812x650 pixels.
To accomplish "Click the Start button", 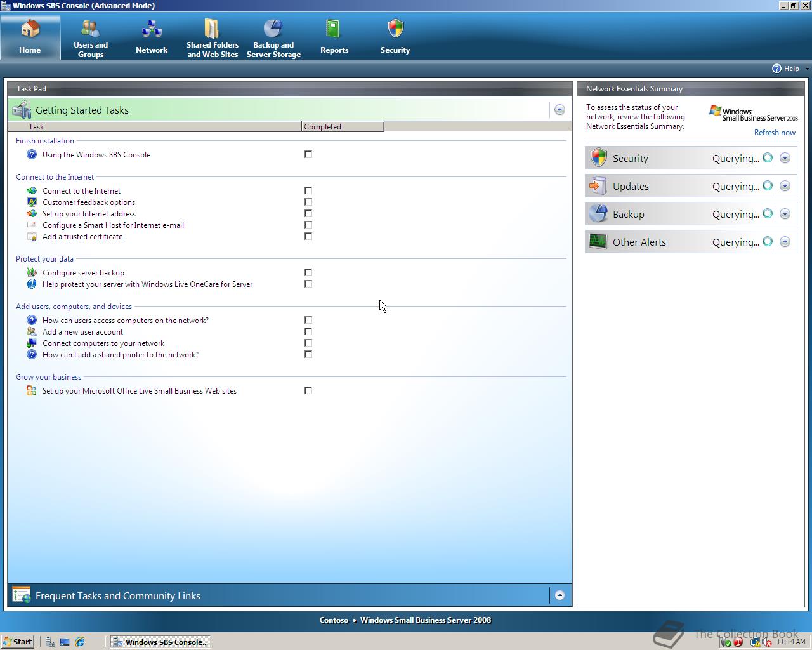I will [x=18, y=642].
